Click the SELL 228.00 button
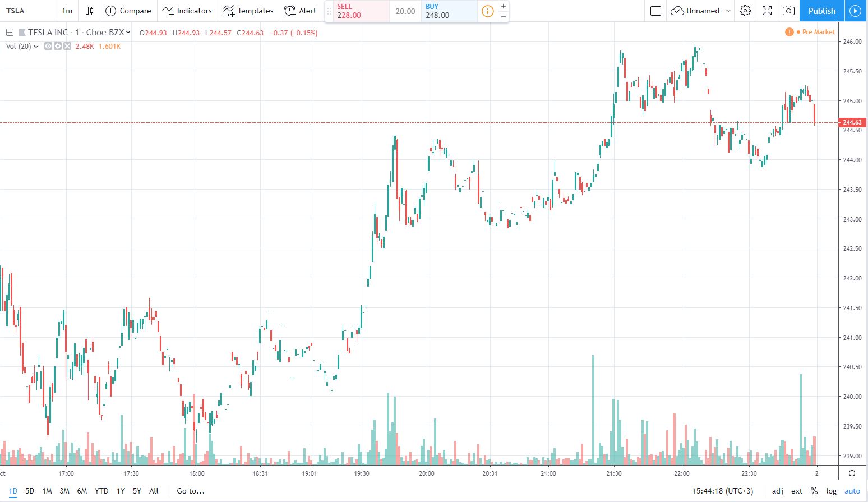Viewport: 868px width, 502px height. point(362,11)
